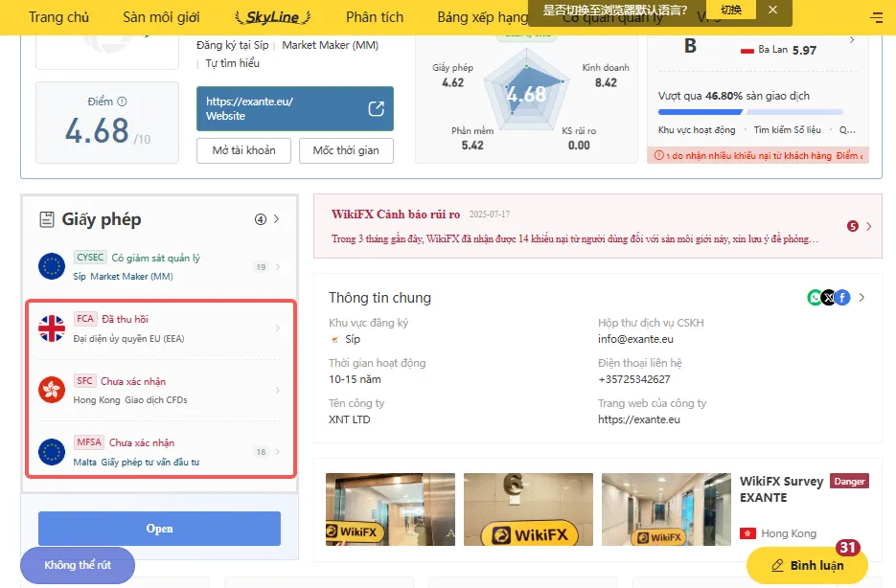
Task: Click the SkyLine logo
Action: (x=272, y=17)
